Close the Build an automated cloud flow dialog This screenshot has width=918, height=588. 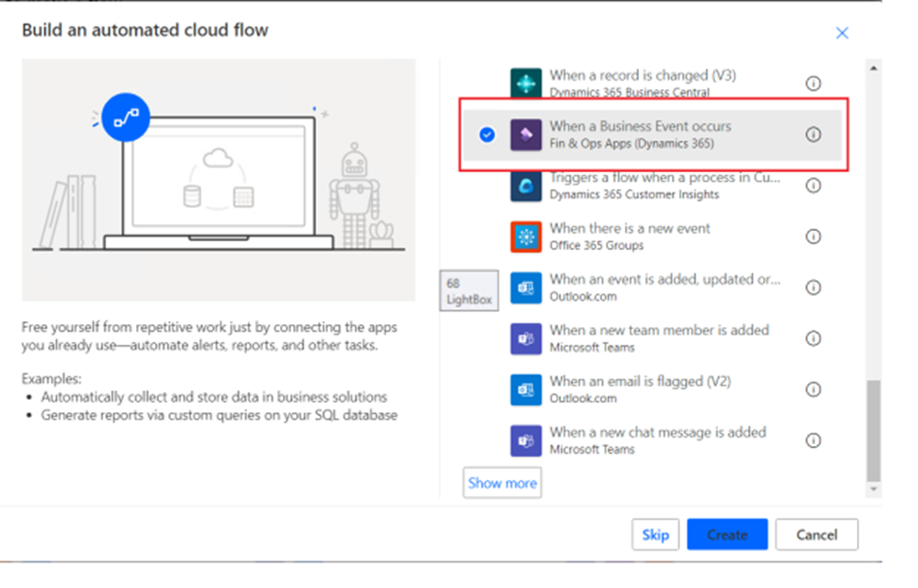click(x=842, y=33)
